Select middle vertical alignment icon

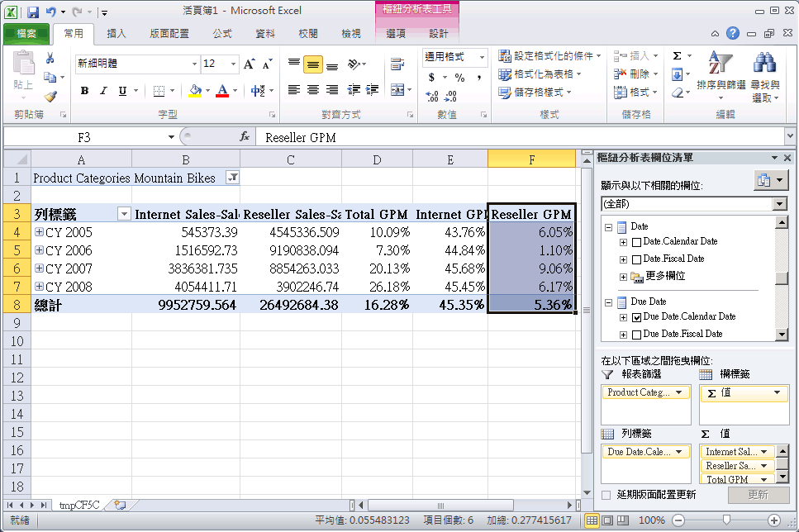(x=313, y=64)
